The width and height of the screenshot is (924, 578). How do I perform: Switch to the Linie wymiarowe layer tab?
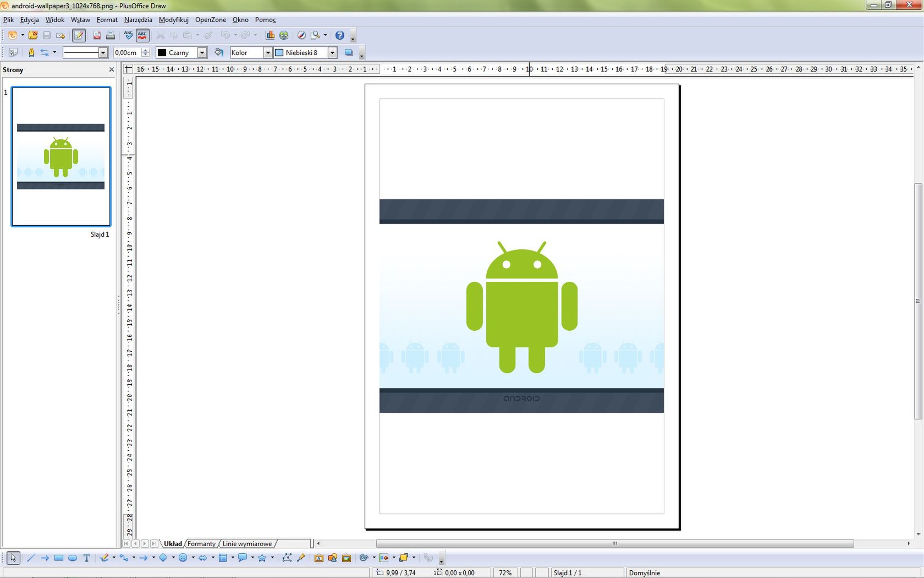click(247, 543)
